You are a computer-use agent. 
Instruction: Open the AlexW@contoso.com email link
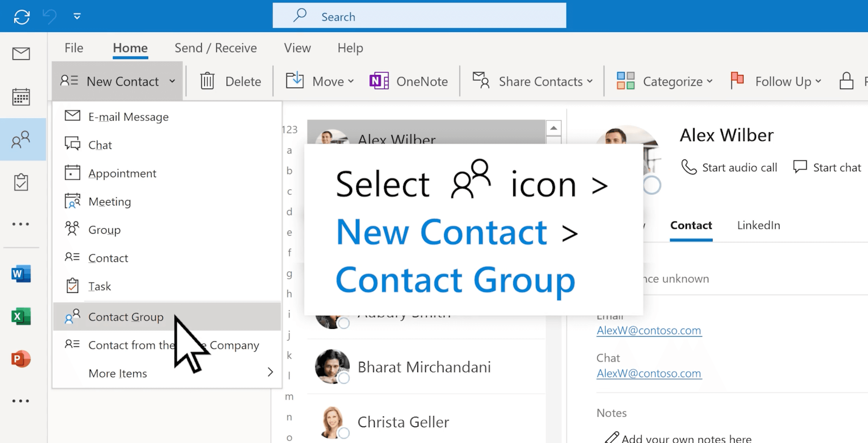[648, 330]
